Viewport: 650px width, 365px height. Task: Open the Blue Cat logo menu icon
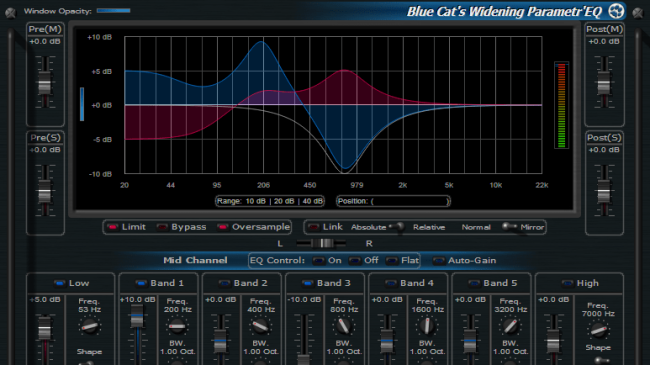click(x=616, y=11)
